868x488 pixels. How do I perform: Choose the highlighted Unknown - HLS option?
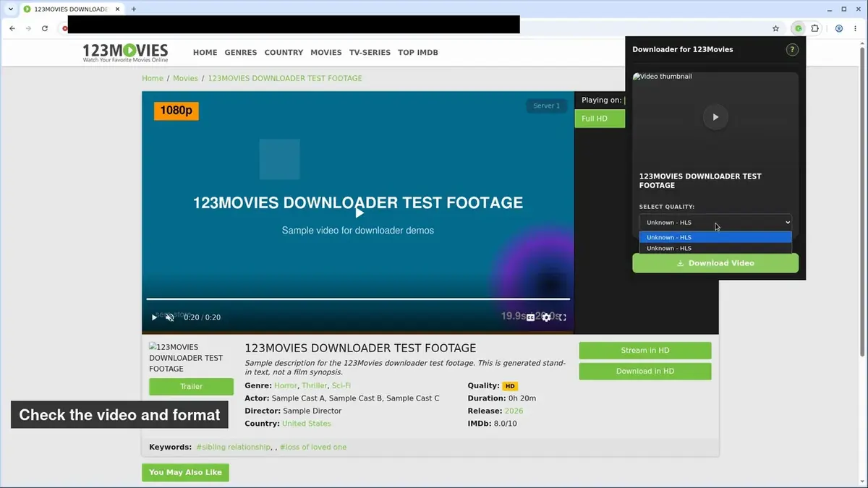[x=715, y=237]
